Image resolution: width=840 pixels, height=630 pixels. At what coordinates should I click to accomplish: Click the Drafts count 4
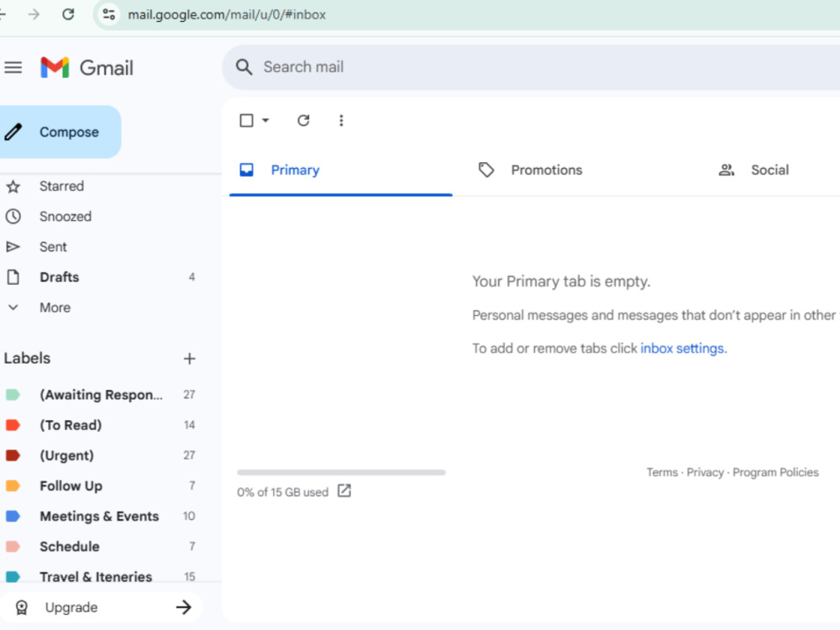click(192, 277)
